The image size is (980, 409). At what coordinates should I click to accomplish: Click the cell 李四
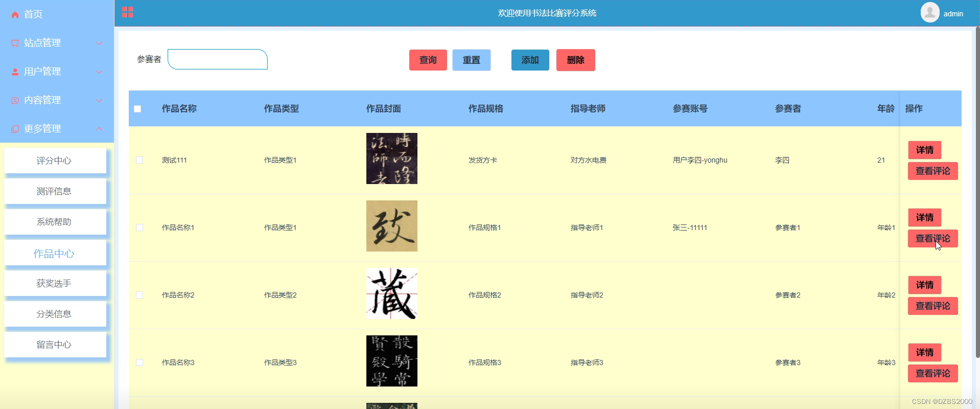(782, 160)
